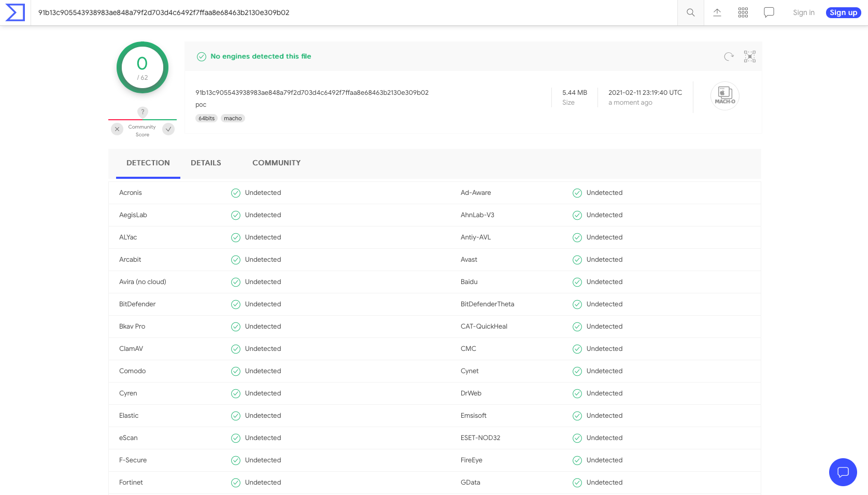This screenshot has width=868, height=495.
Task: Click the Avast engine name
Action: [x=469, y=260]
